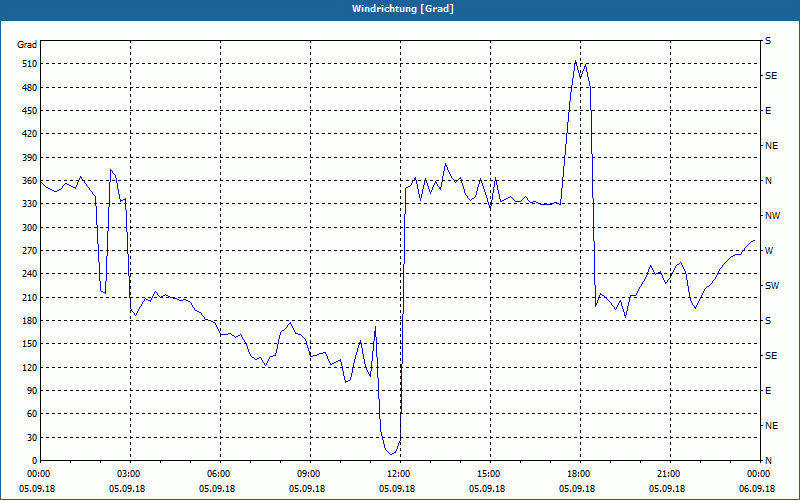Image resolution: width=800 pixels, height=500 pixels.
Task: Select the 150 left axis value
Action: [30, 344]
